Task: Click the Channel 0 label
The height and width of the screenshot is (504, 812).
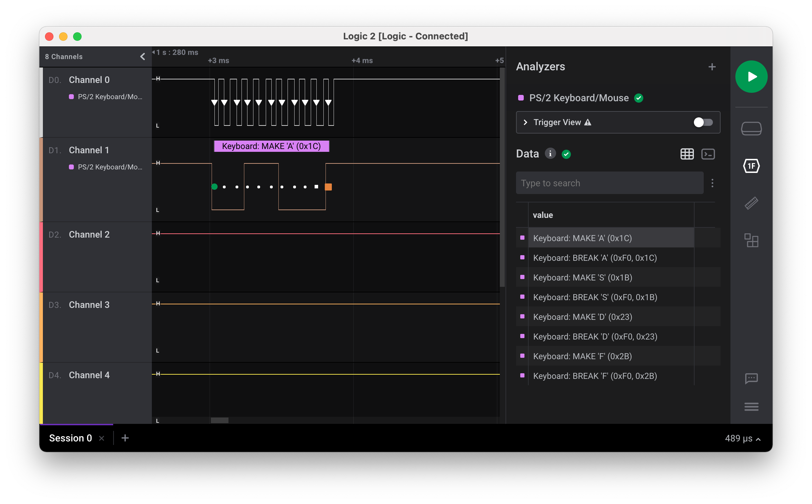Action: (x=89, y=80)
